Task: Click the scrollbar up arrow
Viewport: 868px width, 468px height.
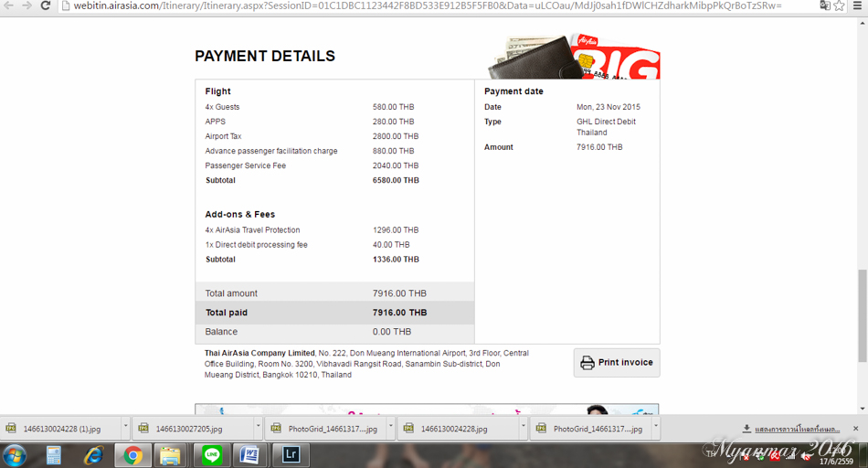Action: click(862, 23)
